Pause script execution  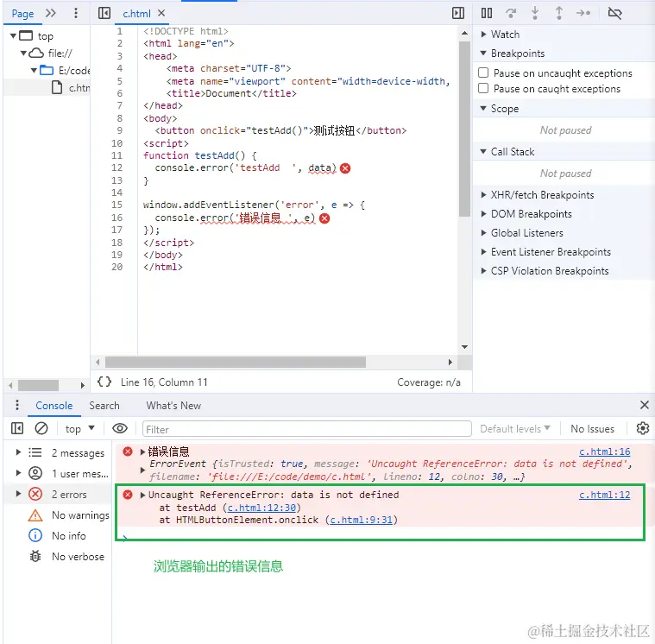487,13
